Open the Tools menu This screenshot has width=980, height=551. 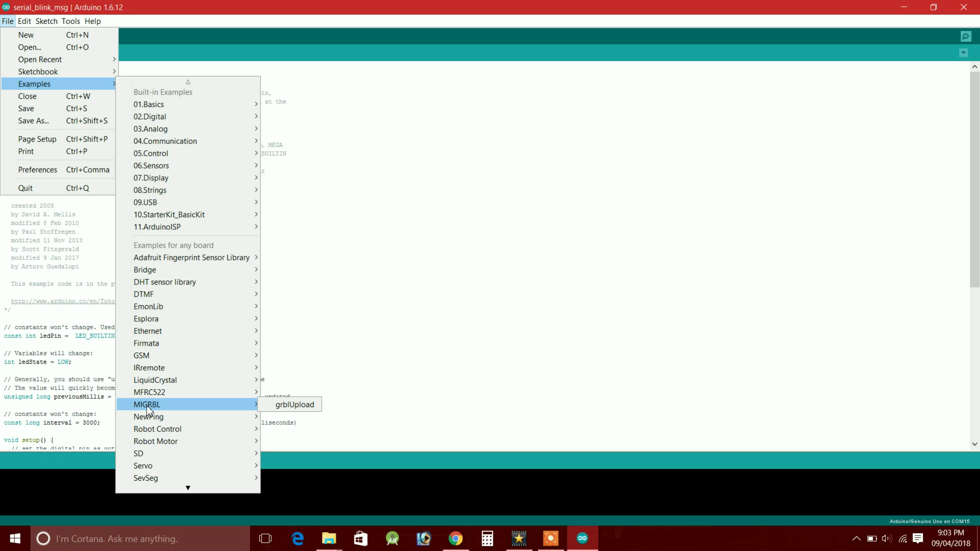[71, 21]
